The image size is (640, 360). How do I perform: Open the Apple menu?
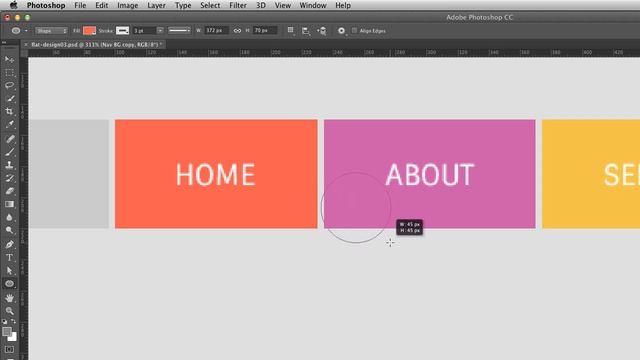(x=13, y=5)
